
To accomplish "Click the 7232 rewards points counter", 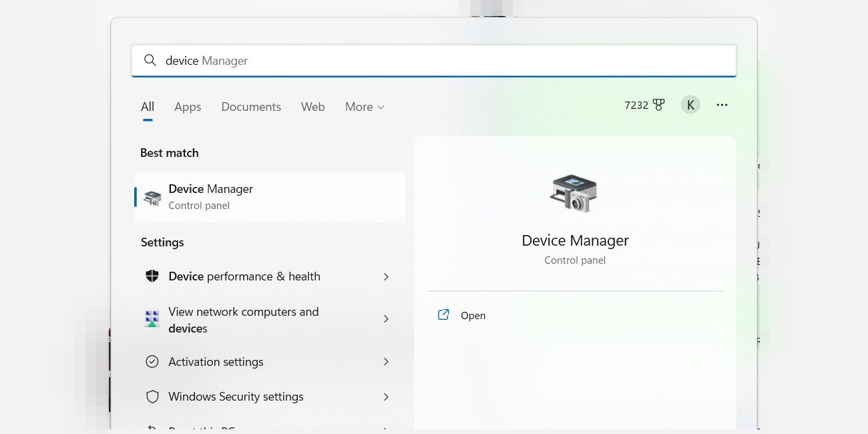I will [x=635, y=104].
